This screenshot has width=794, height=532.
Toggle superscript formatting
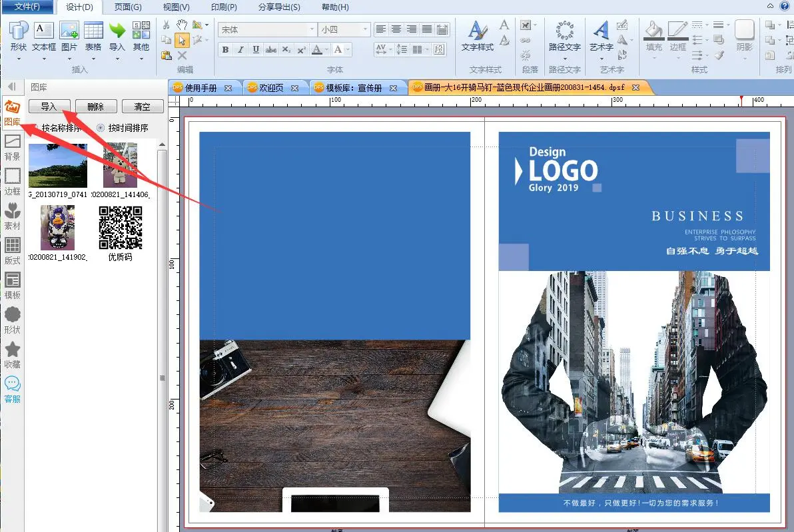point(301,49)
